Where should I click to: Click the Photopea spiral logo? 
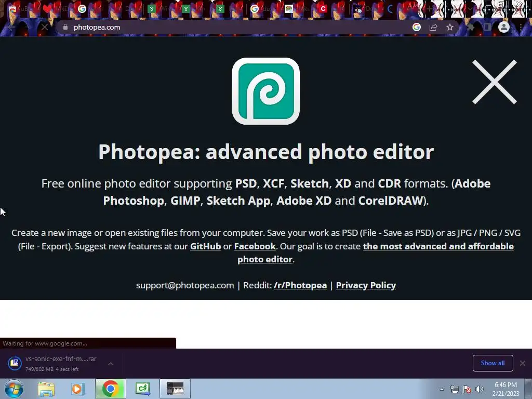click(265, 91)
